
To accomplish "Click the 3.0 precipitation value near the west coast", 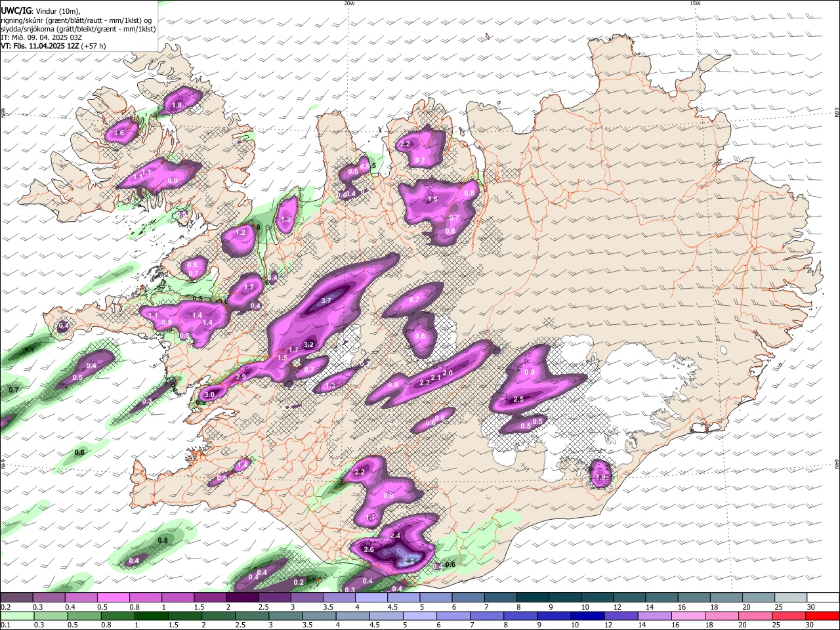I will click(x=210, y=394).
